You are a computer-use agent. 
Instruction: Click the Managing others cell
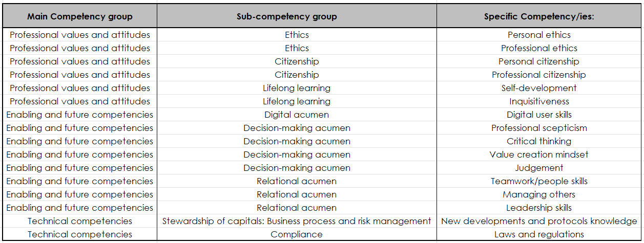pyautogui.click(x=539, y=194)
